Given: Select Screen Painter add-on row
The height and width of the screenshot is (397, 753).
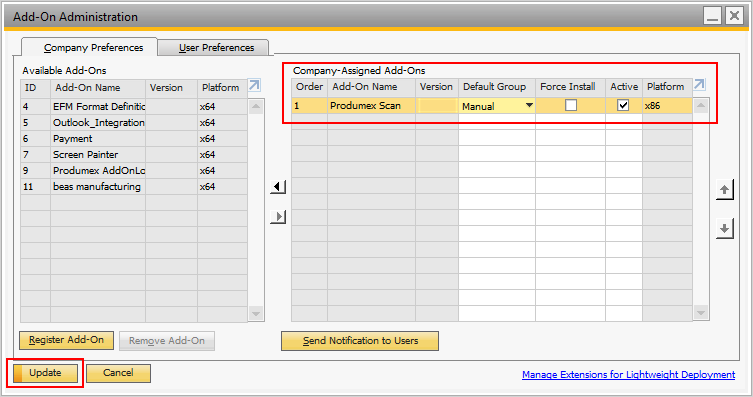Looking at the screenshot, I should pyautogui.click(x=134, y=155).
